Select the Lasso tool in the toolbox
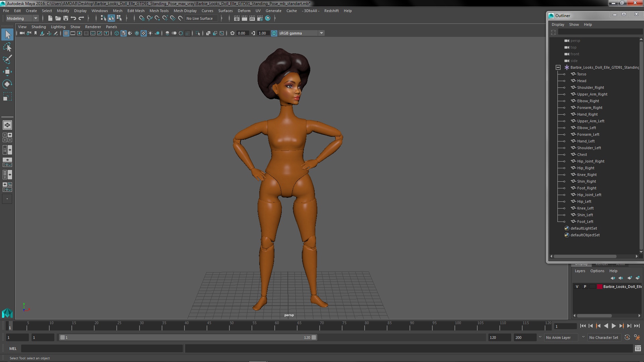Screen dimensions: 644x362 [7, 47]
